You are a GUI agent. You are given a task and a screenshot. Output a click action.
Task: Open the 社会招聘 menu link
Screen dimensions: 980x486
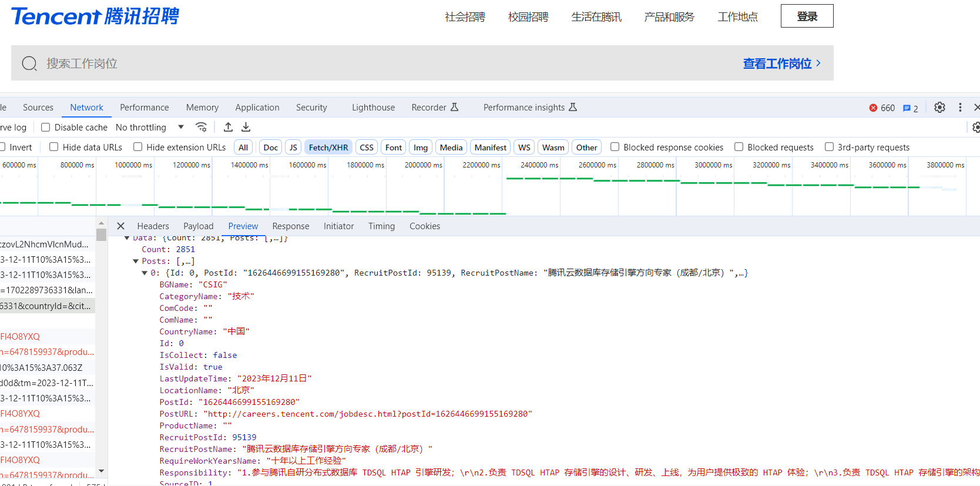(x=465, y=17)
